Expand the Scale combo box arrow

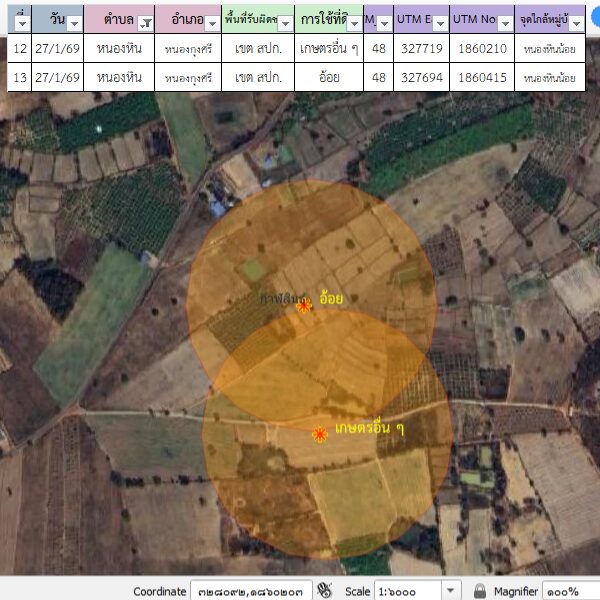point(451,591)
